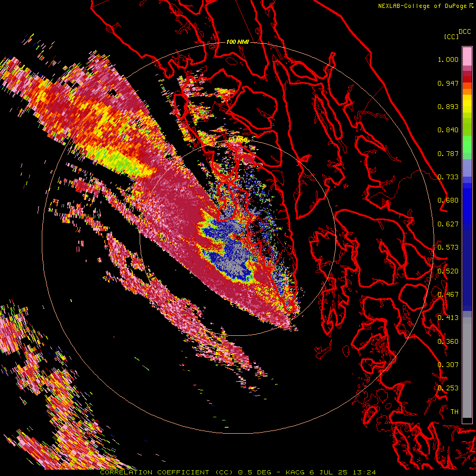The height and width of the screenshot is (476, 476).
Task: Click the 0.680 scale value
Action: point(448,200)
